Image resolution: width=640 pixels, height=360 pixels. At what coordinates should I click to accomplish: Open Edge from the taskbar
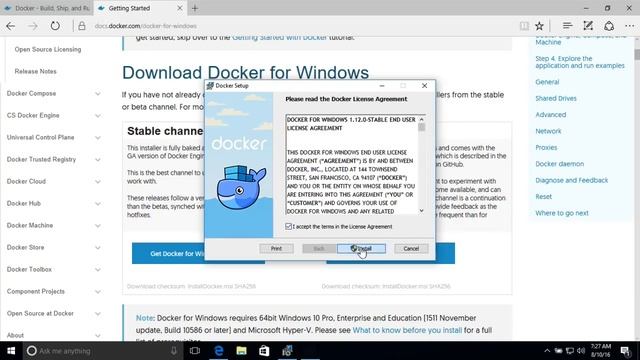click(x=219, y=351)
